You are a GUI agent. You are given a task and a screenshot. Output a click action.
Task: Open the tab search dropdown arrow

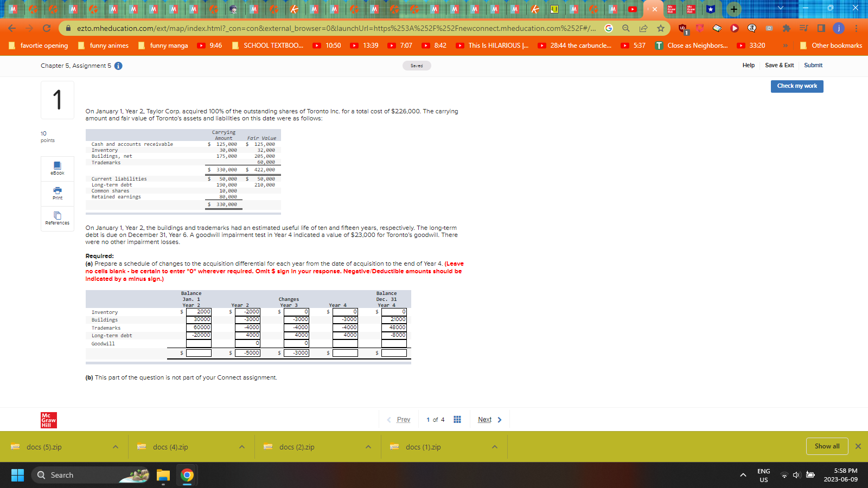click(x=781, y=8)
